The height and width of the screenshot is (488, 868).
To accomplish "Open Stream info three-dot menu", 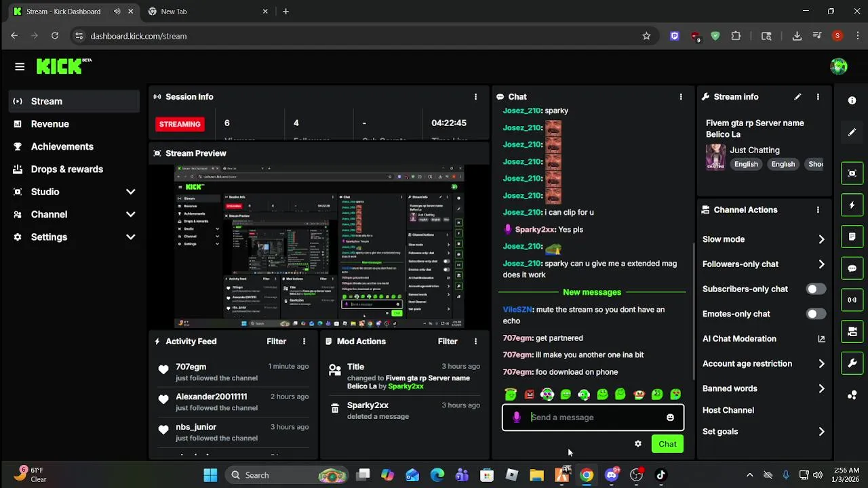I will point(818,97).
